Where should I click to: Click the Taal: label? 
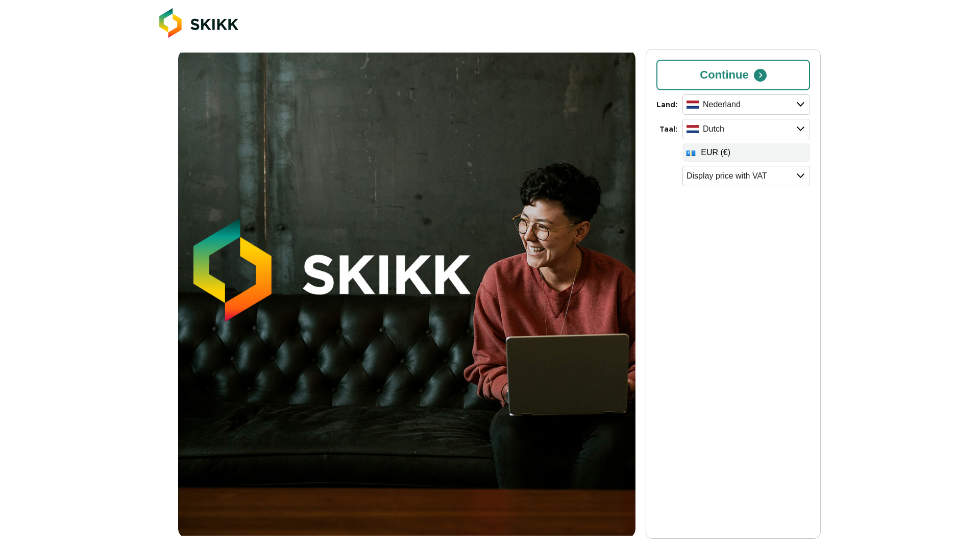(x=668, y=129)
